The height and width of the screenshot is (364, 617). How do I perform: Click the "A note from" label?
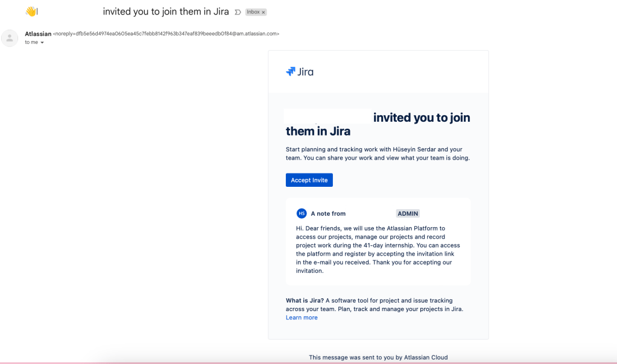[x=328, y=213]
